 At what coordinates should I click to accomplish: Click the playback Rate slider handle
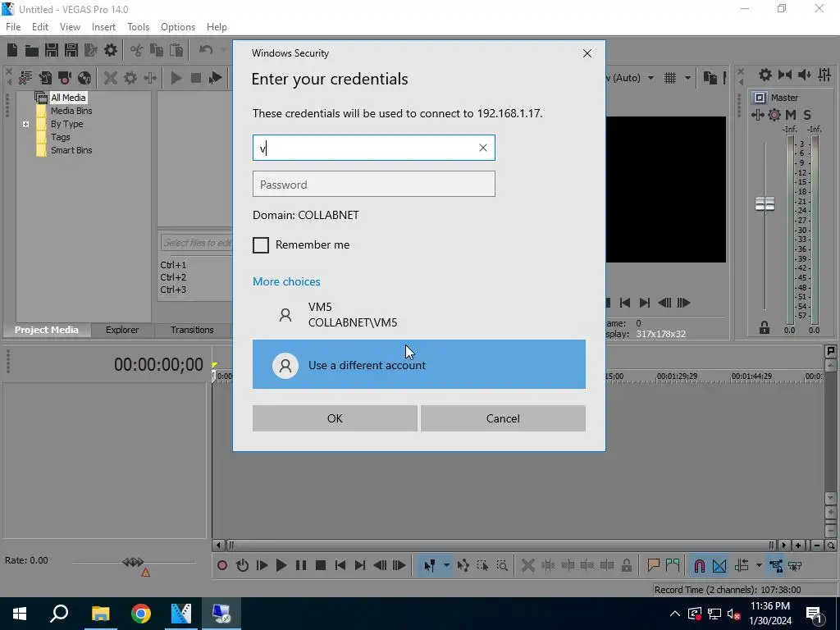coord(133,562)
